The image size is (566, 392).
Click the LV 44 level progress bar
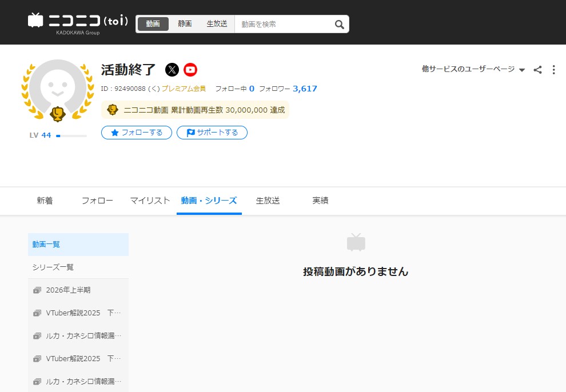click(71, 135)
